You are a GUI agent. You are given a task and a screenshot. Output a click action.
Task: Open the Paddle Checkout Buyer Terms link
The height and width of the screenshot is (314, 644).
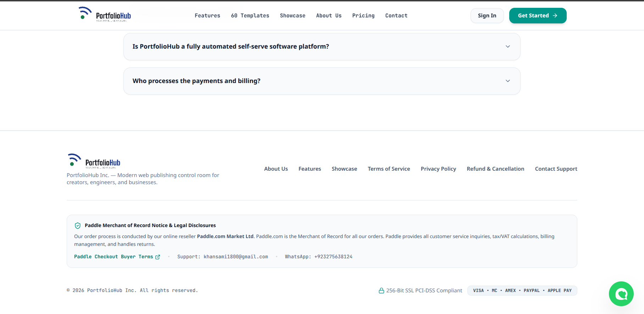(117, 257)
